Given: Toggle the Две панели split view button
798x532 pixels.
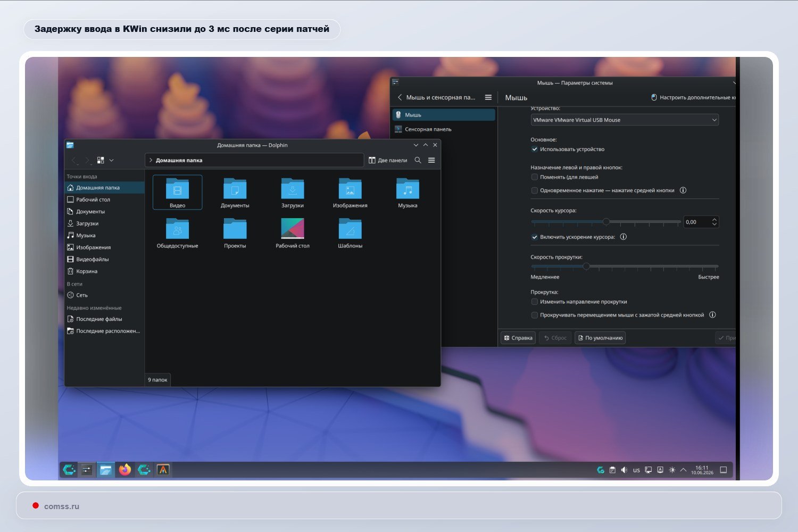Looking at the screenshot, I should [388, 160].
